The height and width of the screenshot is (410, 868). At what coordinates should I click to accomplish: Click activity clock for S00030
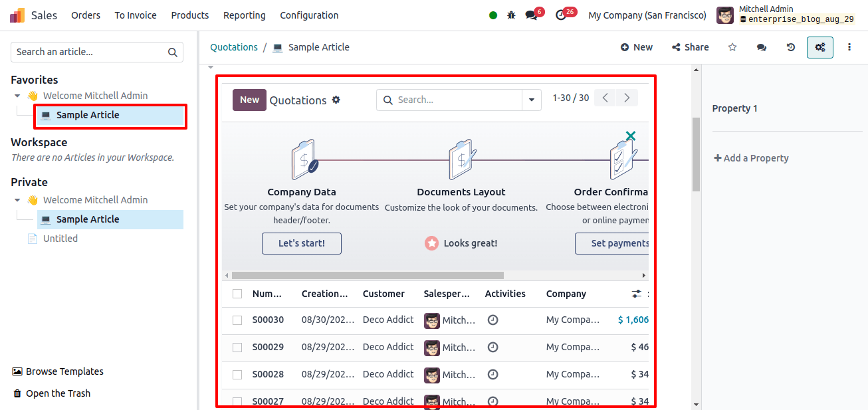(492, 320)
